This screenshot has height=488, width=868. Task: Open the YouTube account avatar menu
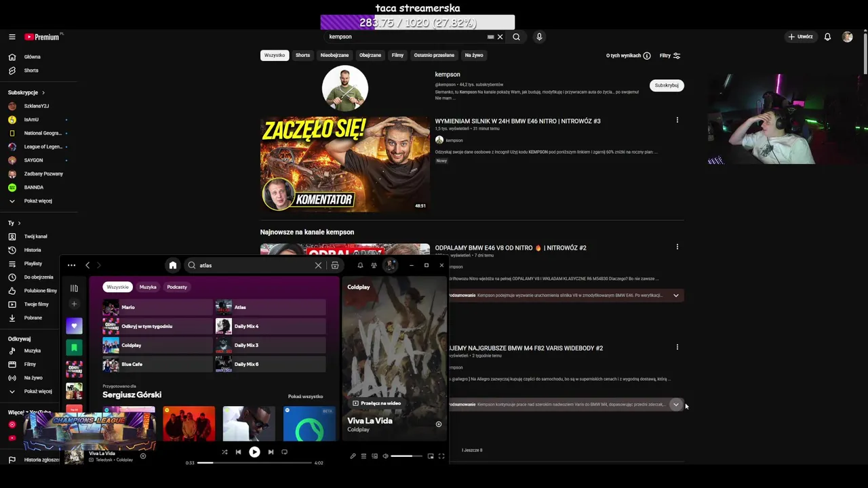coord(847,37)
